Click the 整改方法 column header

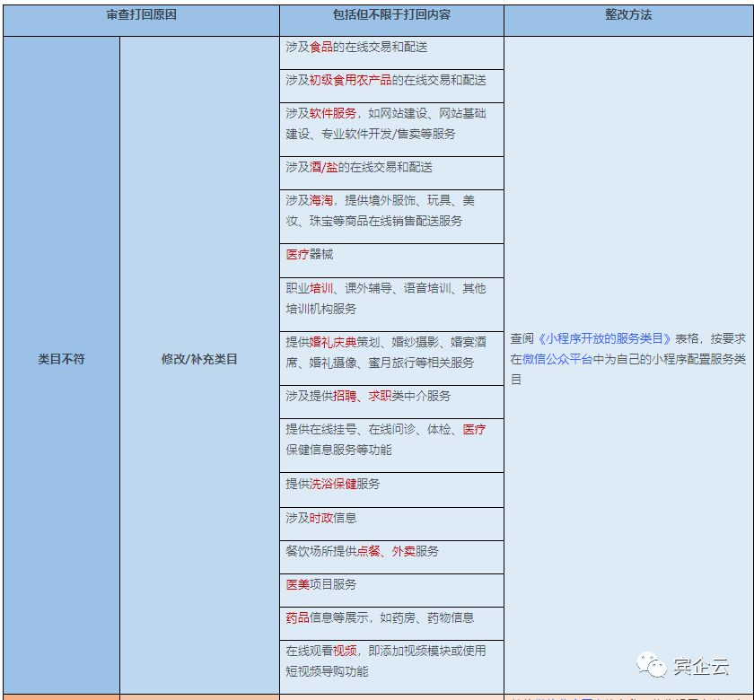(x=628, y=20)
